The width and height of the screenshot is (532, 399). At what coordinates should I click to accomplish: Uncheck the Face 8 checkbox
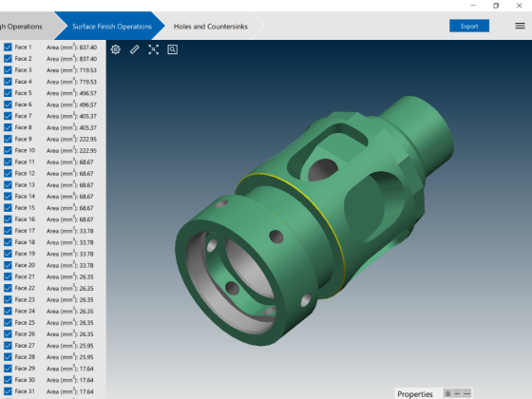pyautogui.click(x=8, y=127)
